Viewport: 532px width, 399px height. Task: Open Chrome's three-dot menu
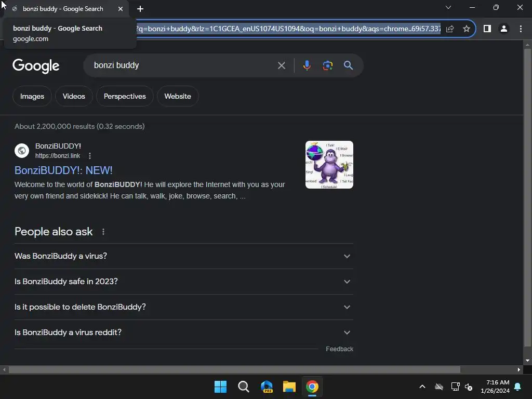(521, 29)
